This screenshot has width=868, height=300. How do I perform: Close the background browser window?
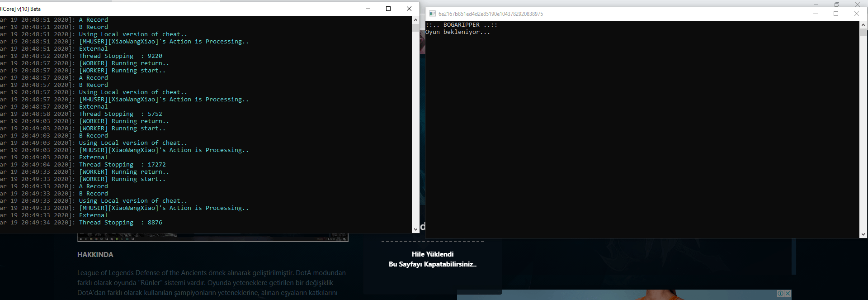pos(858,4)
